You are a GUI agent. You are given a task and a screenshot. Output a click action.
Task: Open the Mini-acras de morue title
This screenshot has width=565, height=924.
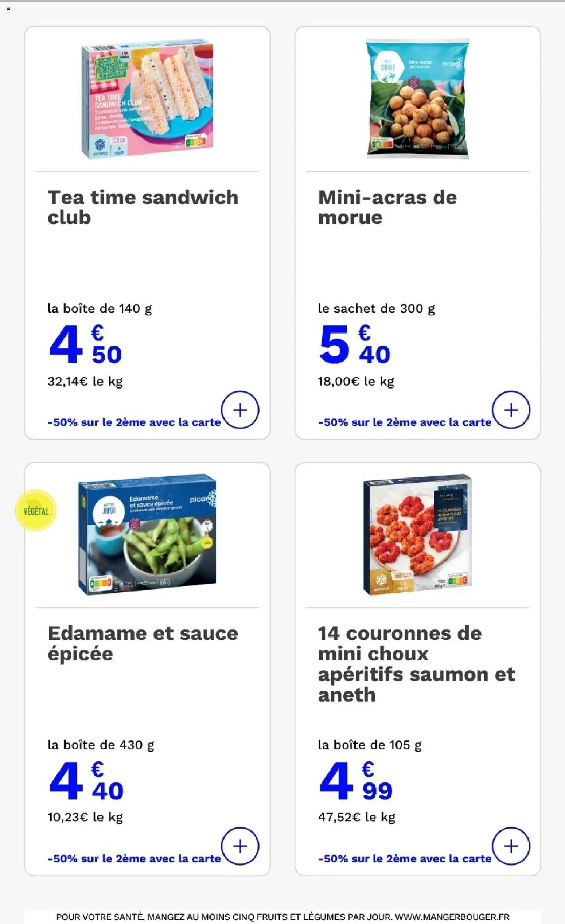[x=387, y=207]
